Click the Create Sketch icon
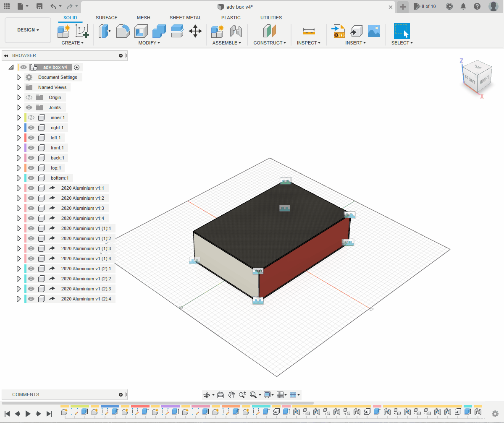Screen dimensions: 504x423 (x=82, y=31)
